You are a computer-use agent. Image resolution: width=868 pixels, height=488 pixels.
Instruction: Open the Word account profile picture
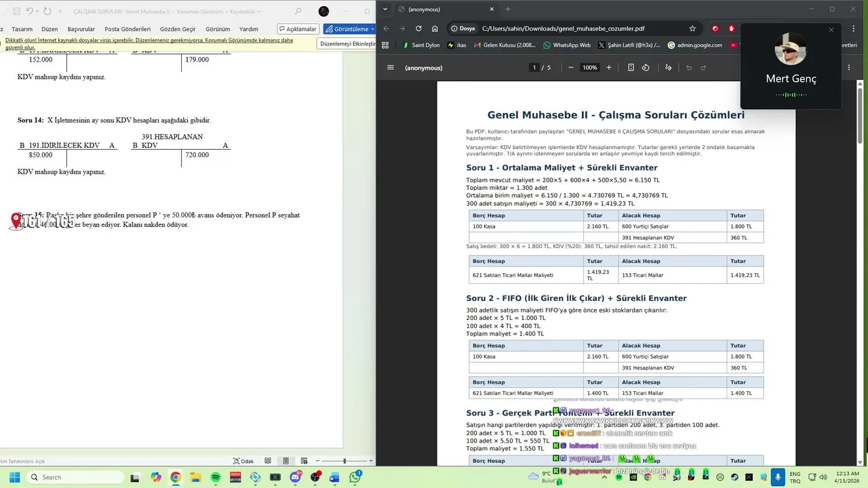(323, 12)
